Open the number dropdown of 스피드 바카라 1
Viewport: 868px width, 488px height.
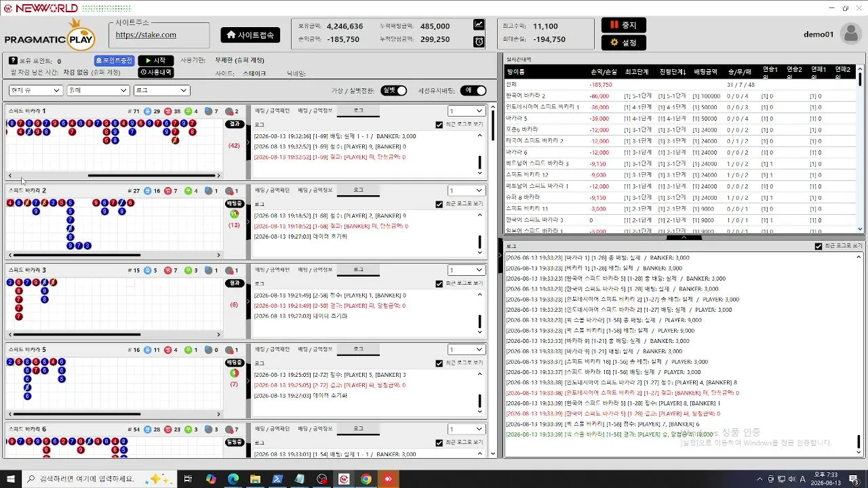(x=467, y=111)
